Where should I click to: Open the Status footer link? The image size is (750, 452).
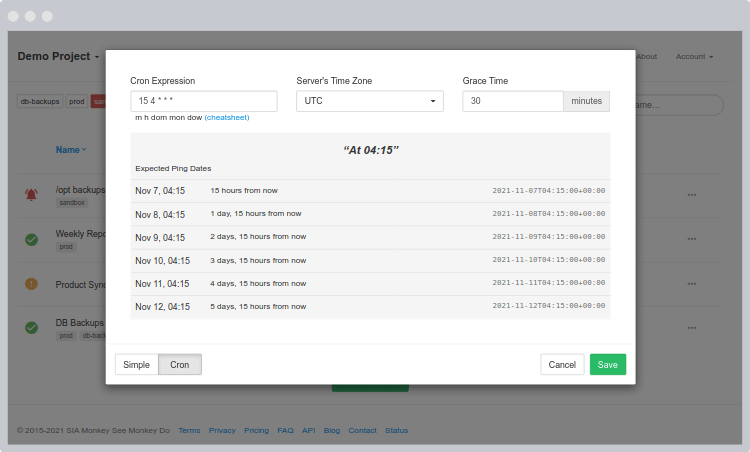pos(397,430)
